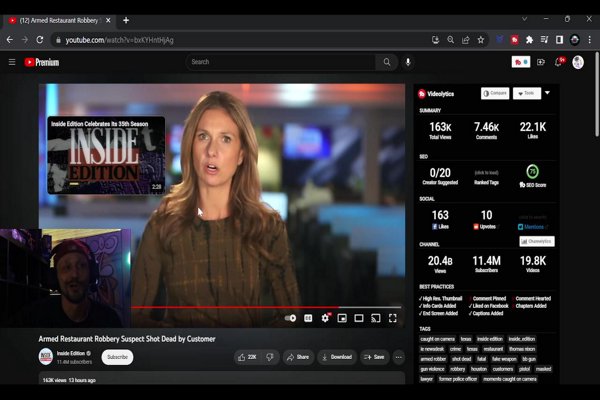Click the Channelytics button
The width and height of the screenshot is (600, 400).
537,241
